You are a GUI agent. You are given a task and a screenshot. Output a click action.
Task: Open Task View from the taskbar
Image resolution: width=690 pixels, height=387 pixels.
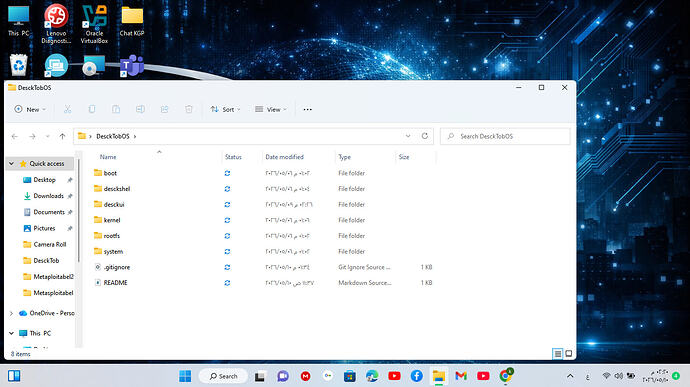pos(260,376)
